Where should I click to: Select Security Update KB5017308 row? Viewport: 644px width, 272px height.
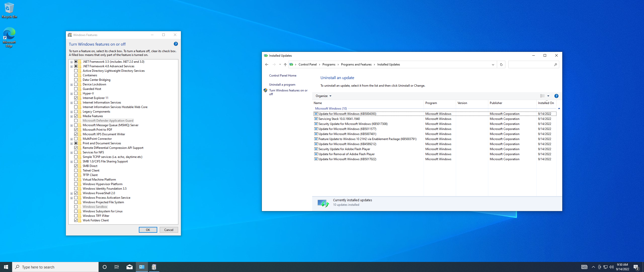[x=435, y=124]
